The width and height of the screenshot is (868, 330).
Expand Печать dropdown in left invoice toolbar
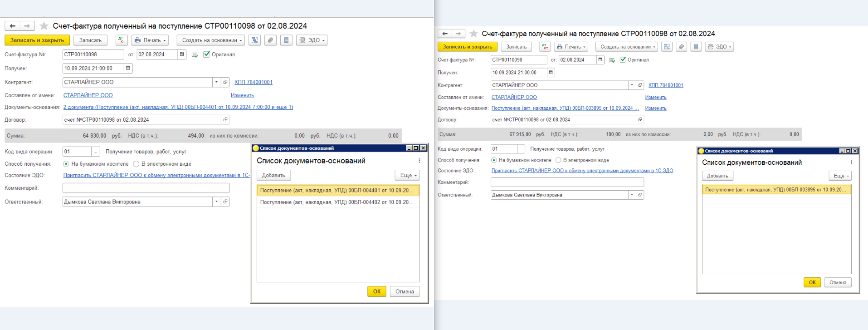point(150,40)
